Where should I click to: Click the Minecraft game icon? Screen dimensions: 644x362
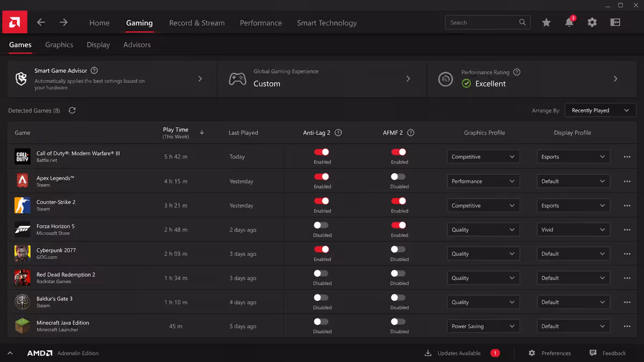click(23, 326)
